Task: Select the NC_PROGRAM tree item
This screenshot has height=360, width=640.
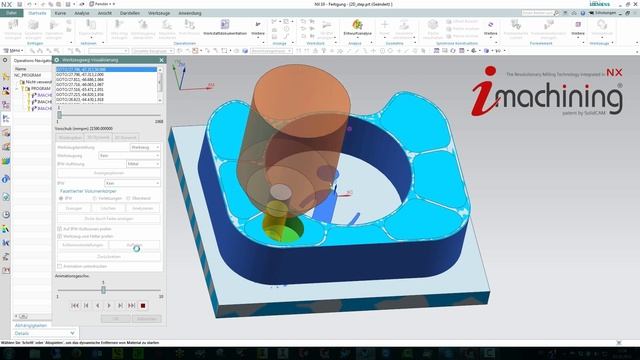Action: click(27, 75)
